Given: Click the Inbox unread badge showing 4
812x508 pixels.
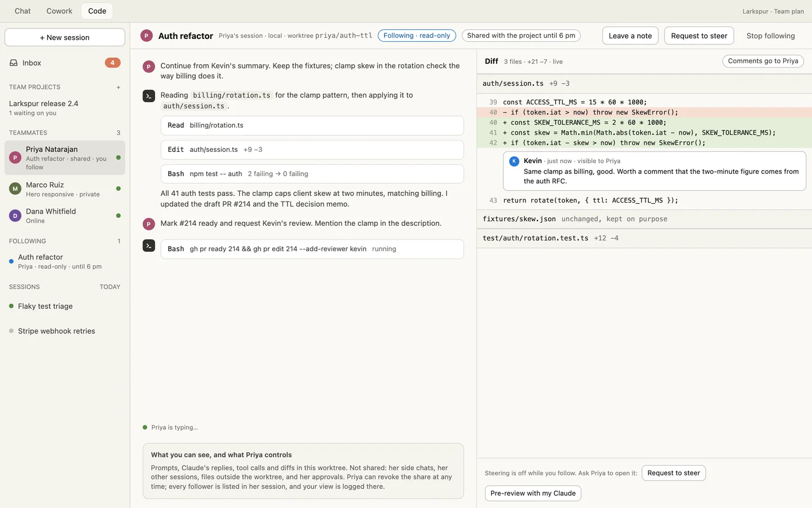Looking at the screenshot, I should (x=113, y=63).
